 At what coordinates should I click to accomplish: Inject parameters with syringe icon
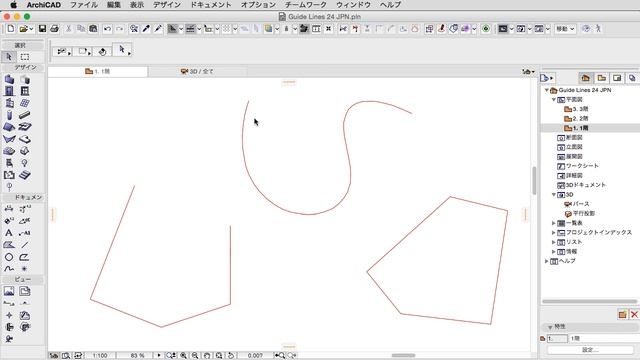158,29
